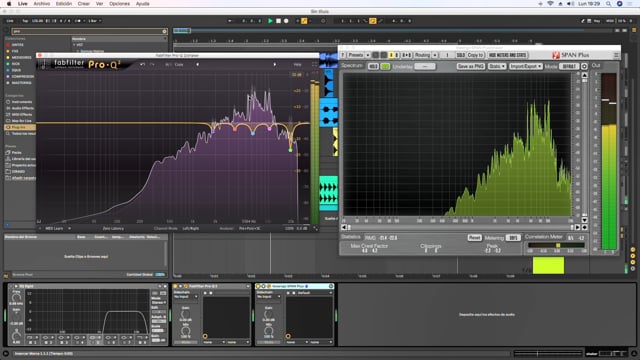Image resolution: width=640 pixels, height=360 pixels.
Task: Open the Edición menu
Action: 64,4
